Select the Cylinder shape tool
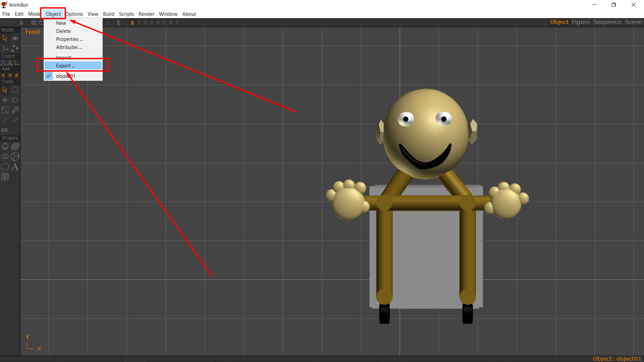 tap(5, 156)
